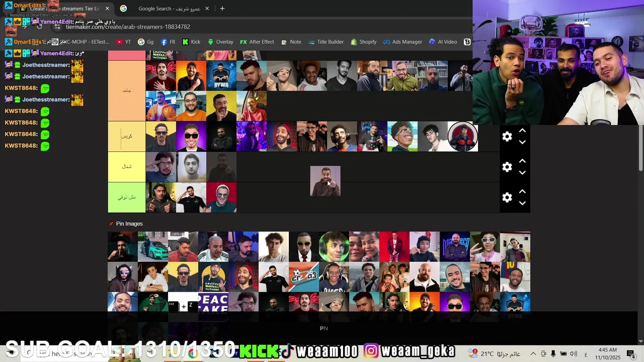Move the شمال tier row down

coord(522,172)
